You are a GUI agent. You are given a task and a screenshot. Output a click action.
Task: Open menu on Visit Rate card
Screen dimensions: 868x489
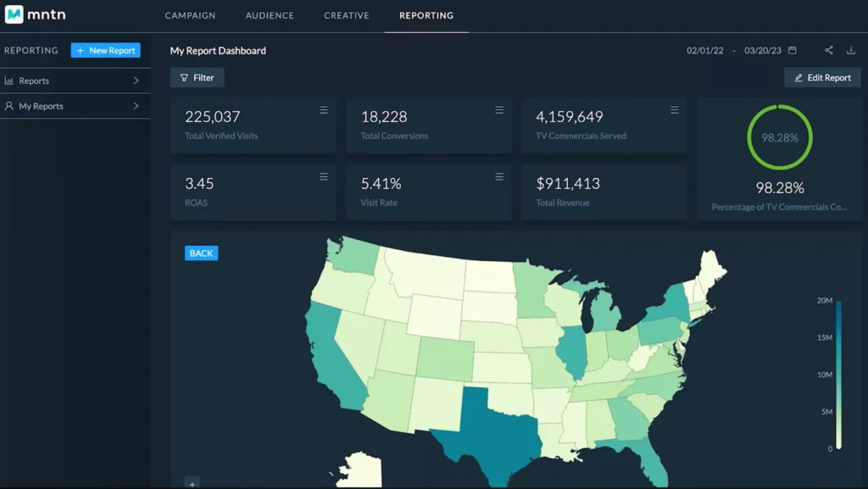point(499,177)
